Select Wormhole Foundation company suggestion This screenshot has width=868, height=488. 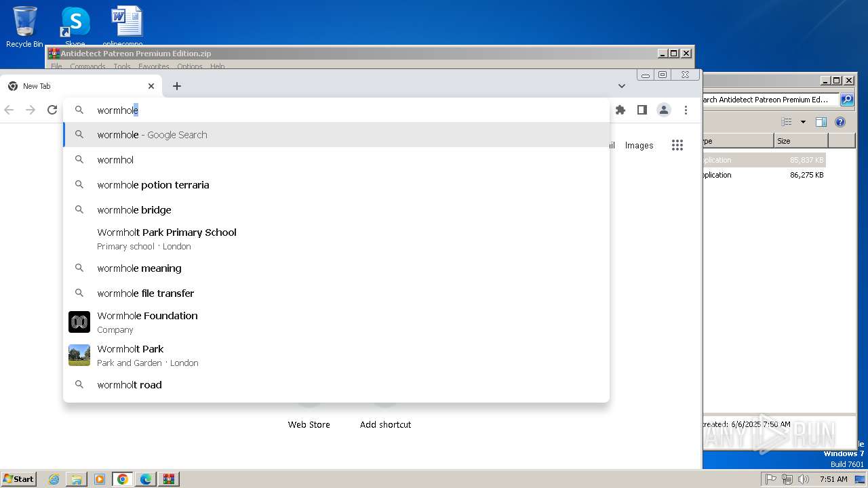pyautogui.click(x=336, y=322)
